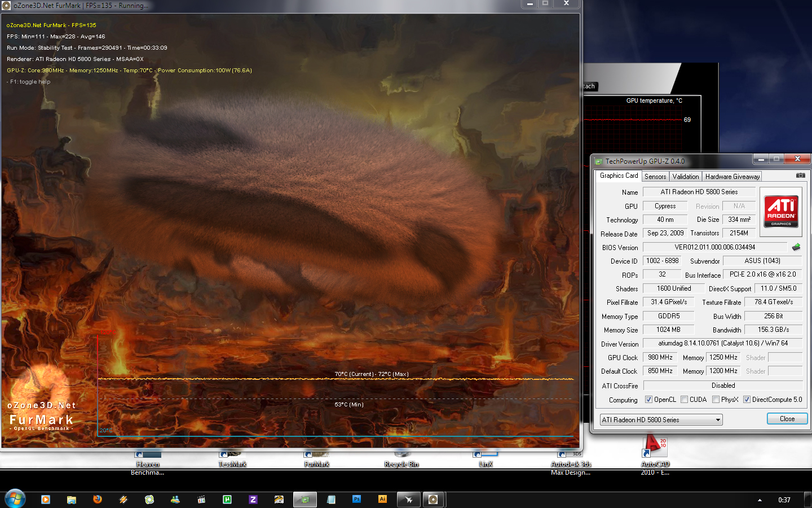Open the Heaven Benchmark desktop shortcut
The width and height of the screenshot is (812, 508).
point(148,462)
